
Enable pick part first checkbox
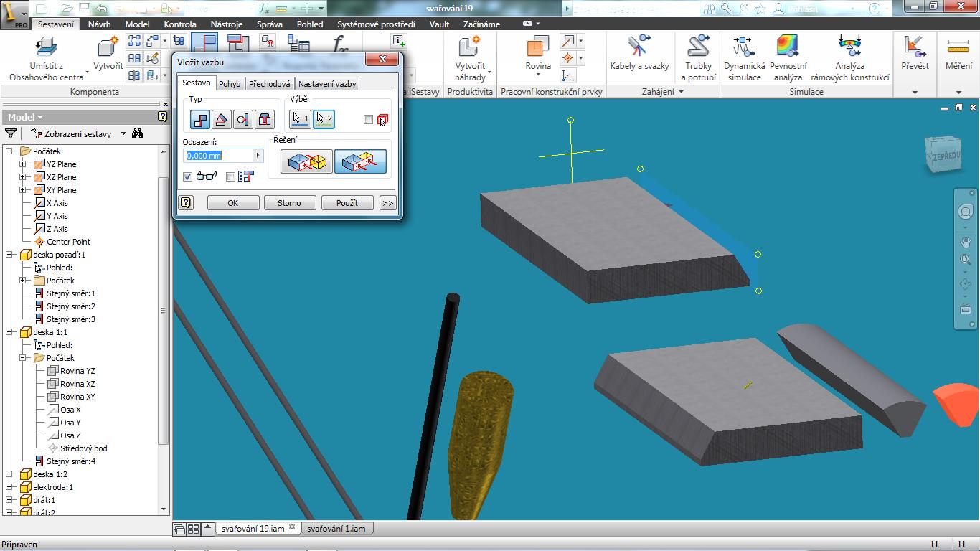tap(369, 120)
